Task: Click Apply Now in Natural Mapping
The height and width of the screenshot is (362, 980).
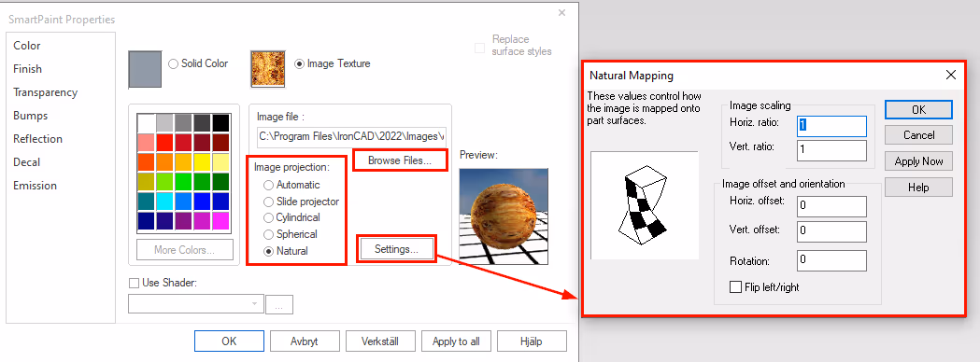Action: (918, 161)
